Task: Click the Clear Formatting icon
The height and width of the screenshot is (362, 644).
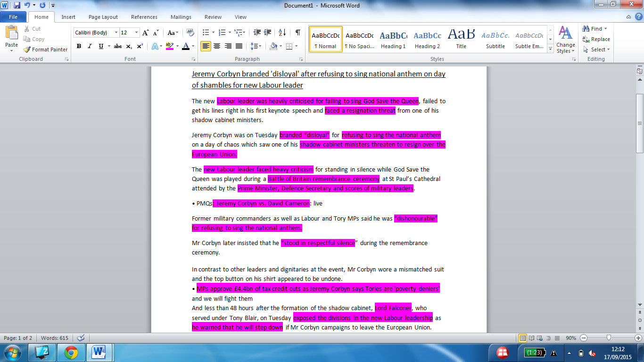Action: tap(190, 33)
